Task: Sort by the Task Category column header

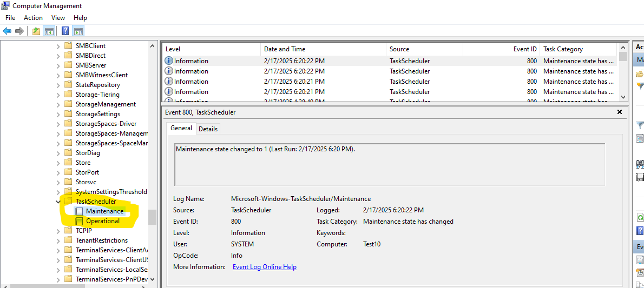Action: 579,49
